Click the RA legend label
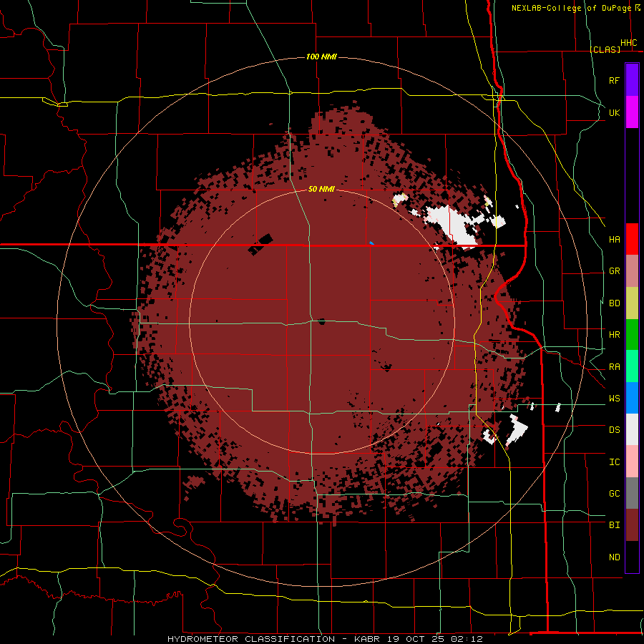Image resolution: width=644 pixels, height=644 pixels. click(x=615, y=367)
